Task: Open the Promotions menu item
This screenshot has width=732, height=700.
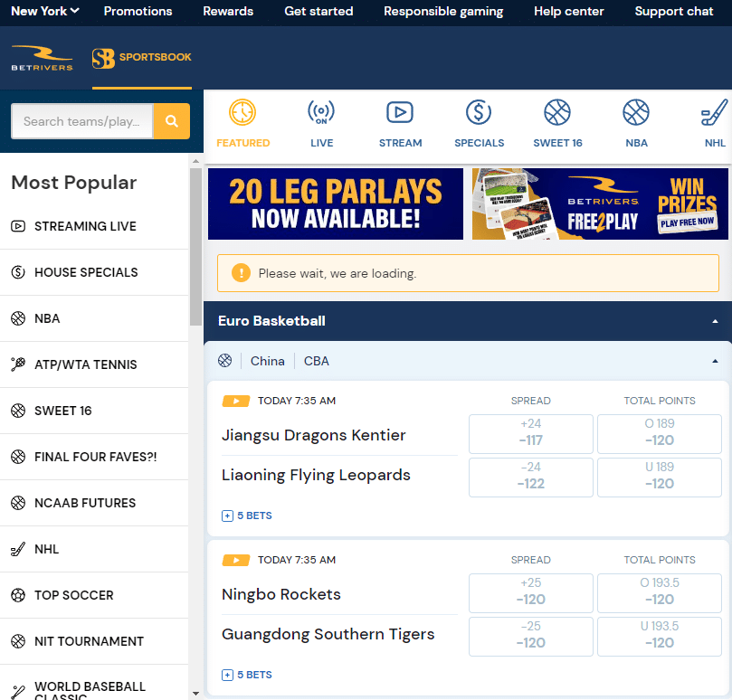Action: (x=138, y=12)
